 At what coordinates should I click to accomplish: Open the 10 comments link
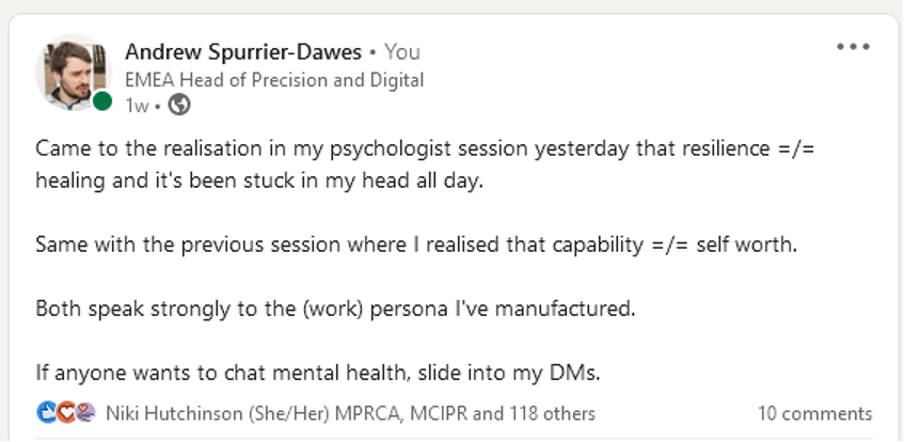click(x=815, y=414)
